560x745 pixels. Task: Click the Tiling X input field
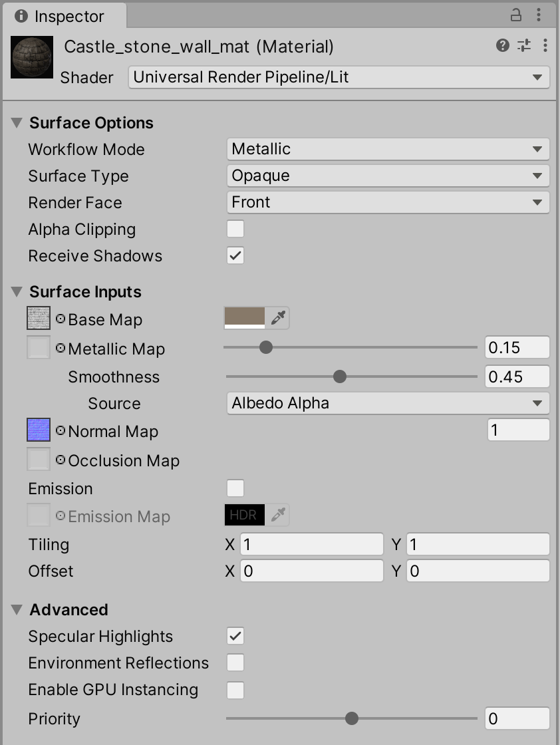click(x=311, y=545)
